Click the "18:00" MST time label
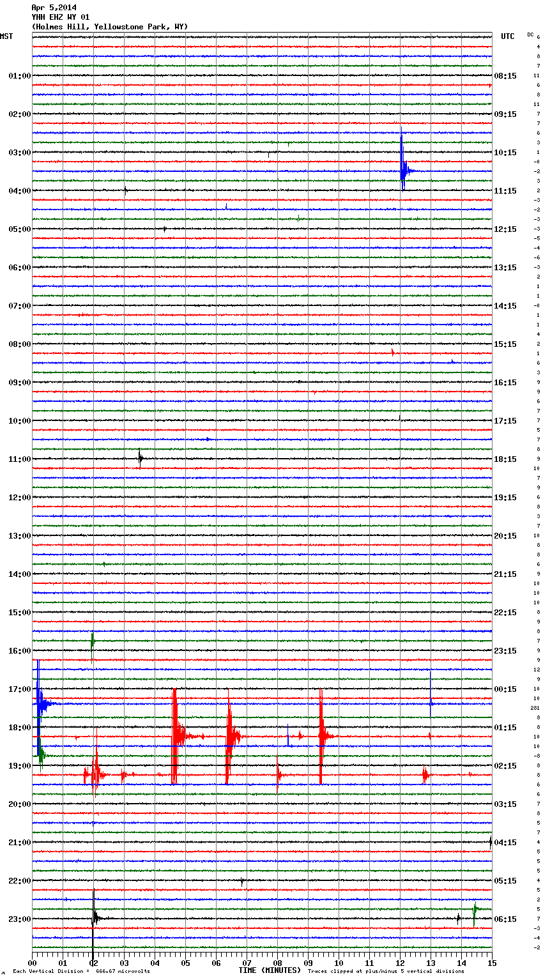 (x=20, y=728)
